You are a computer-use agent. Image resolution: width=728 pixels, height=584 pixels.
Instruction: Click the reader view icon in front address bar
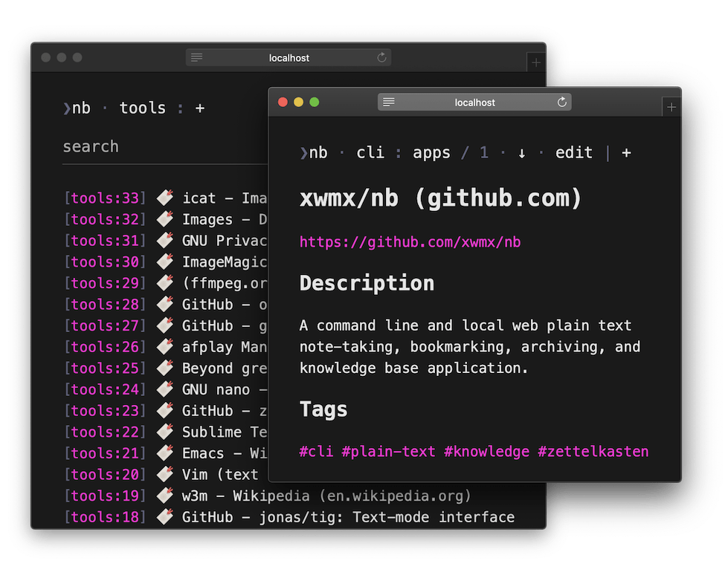coord(389,103)
